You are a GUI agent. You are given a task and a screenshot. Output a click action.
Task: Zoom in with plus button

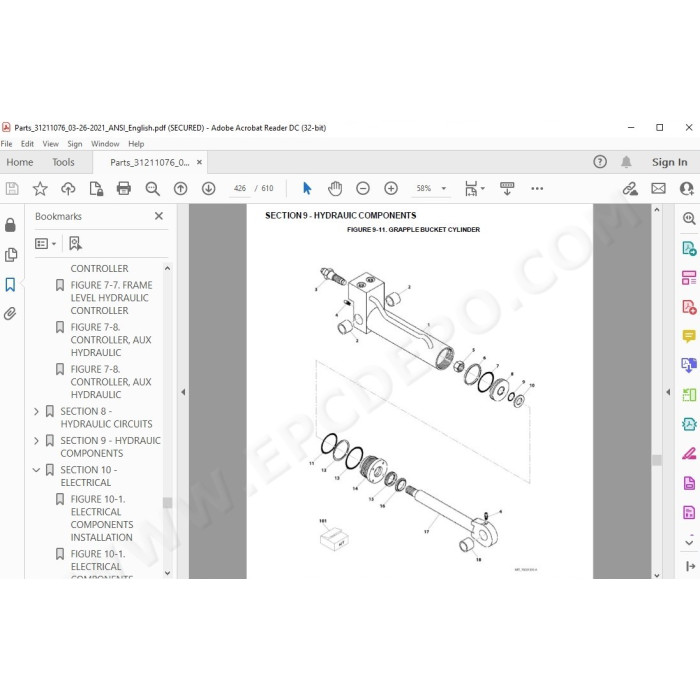391,188
